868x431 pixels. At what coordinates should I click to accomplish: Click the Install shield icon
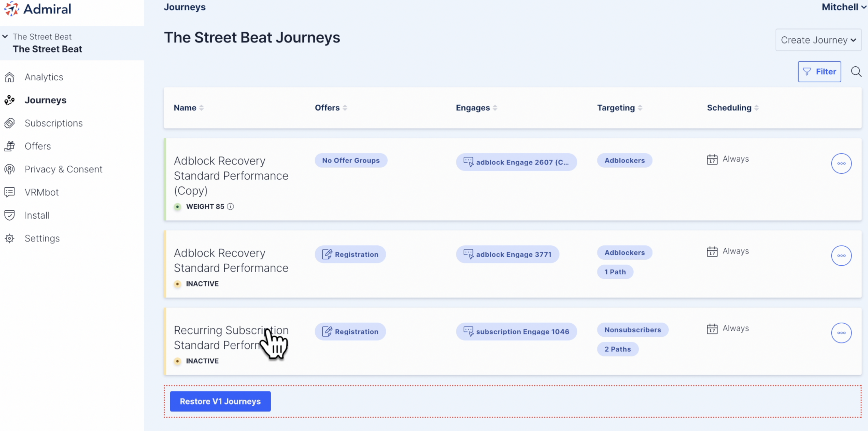(9, 215)
